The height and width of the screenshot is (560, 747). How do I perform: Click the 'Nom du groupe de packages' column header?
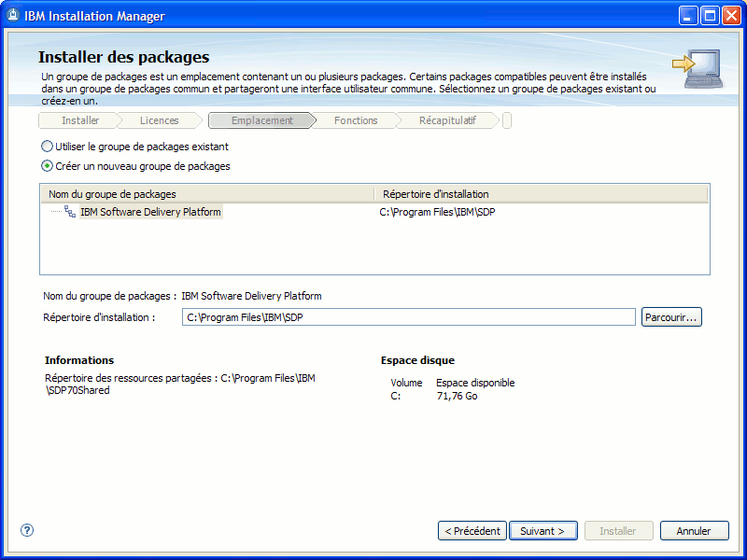(207, 194)
